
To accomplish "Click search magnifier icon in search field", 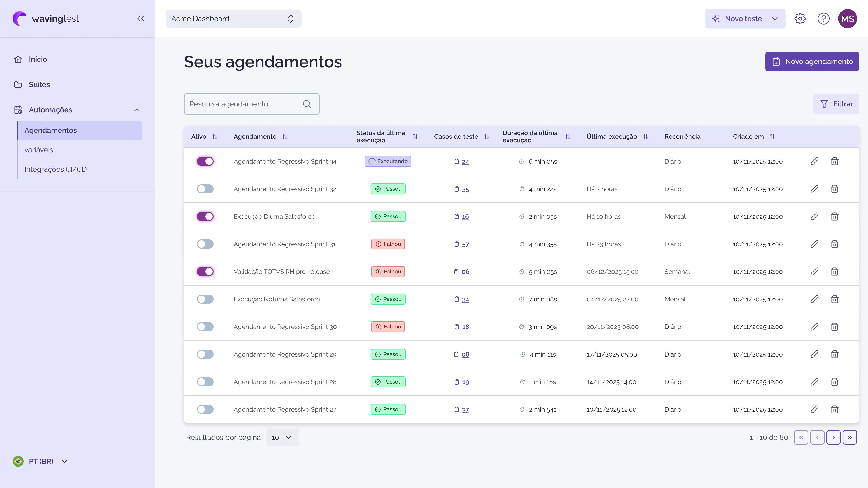I will click(x=307, y=104).
